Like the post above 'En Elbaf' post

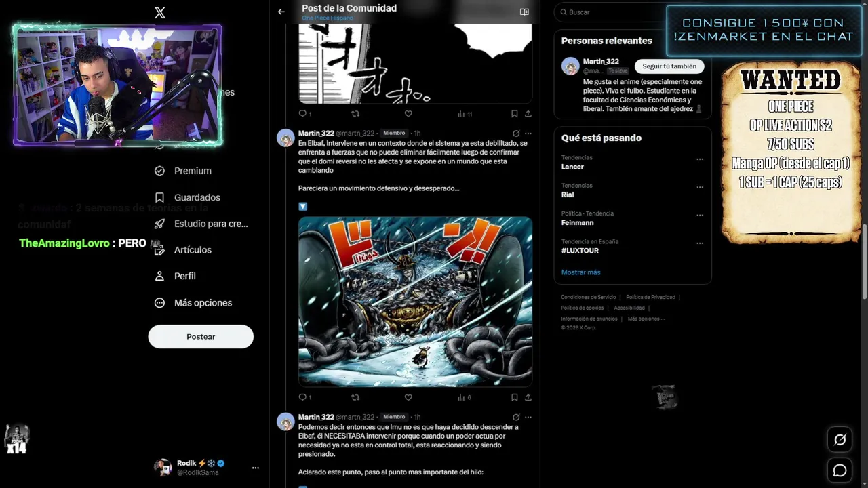pos(408,113)
